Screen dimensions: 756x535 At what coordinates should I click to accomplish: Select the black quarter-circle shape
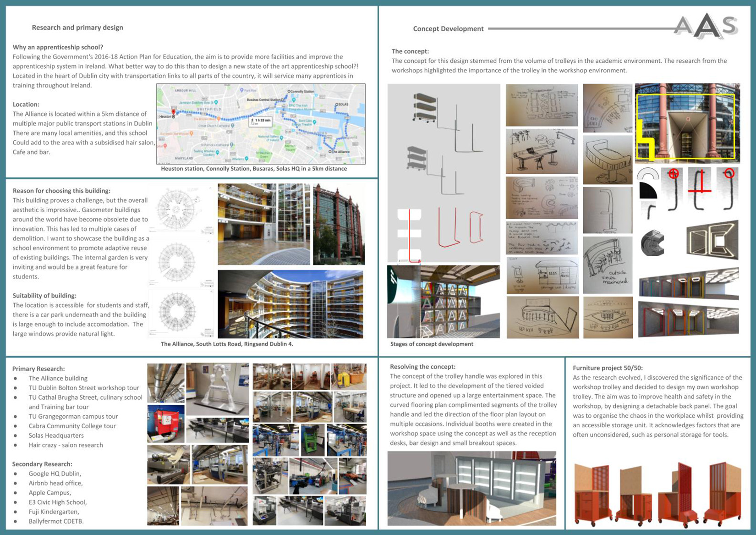(648, 190)
